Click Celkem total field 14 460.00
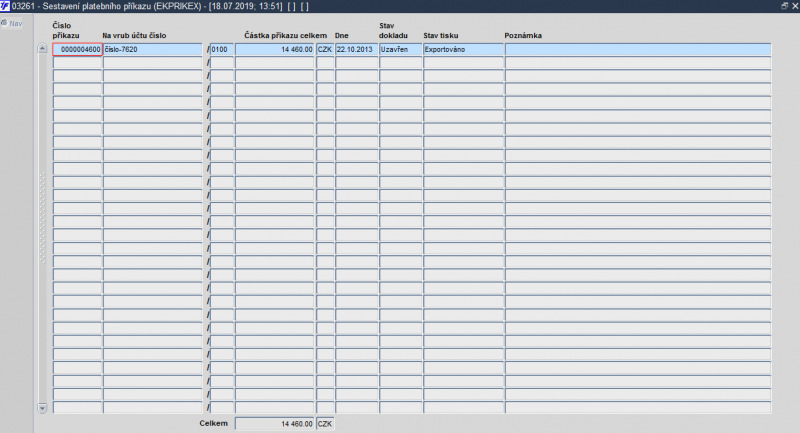800x433 pixels. click(274, 424)
